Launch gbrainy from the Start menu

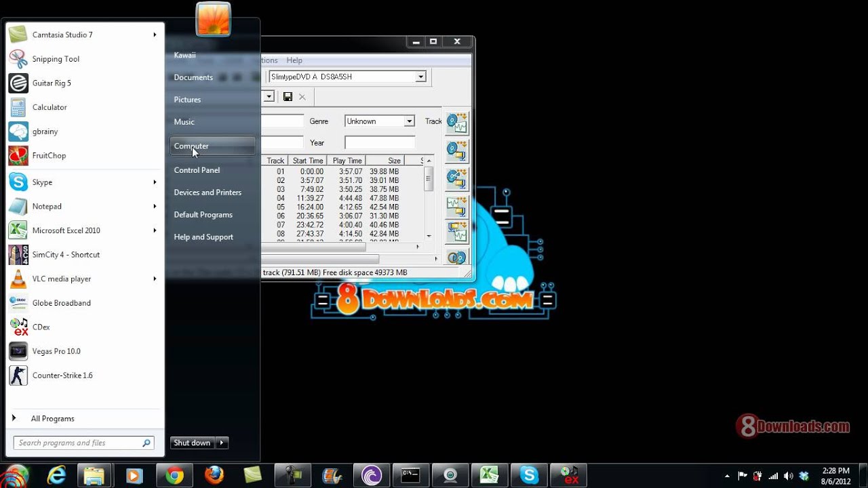pos(84,131)
